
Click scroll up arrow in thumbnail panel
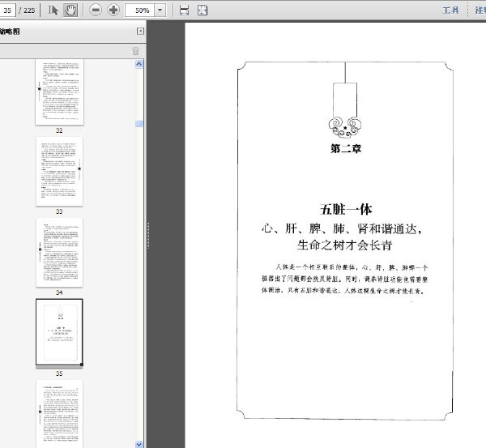coord(139,63)
